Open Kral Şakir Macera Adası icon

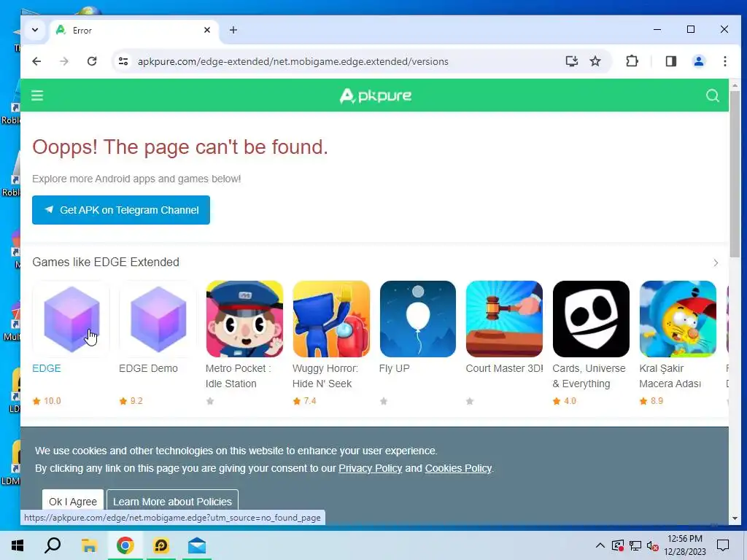tap(678, 319)
